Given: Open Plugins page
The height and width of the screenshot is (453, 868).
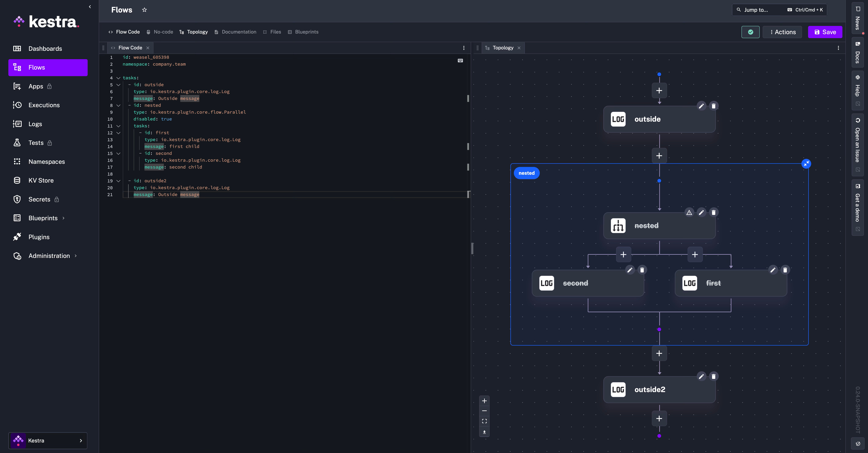Looking at the screenshot, I should pyautogui.click(x=48, y=237).
